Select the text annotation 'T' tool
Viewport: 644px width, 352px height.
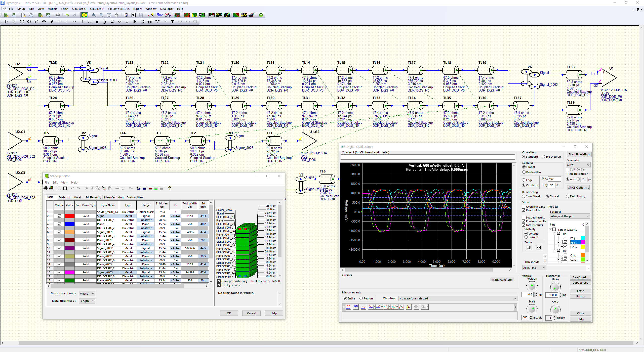(173, 22)
